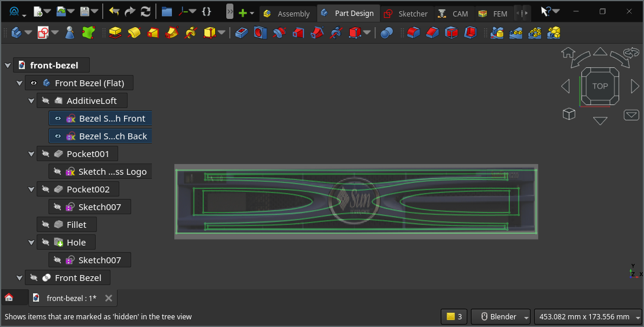Image resolution: width=644 pixels, height=327 pixels.
Task: Select the Pocket tool in toolbar
Action: click(x=241, y=33)
